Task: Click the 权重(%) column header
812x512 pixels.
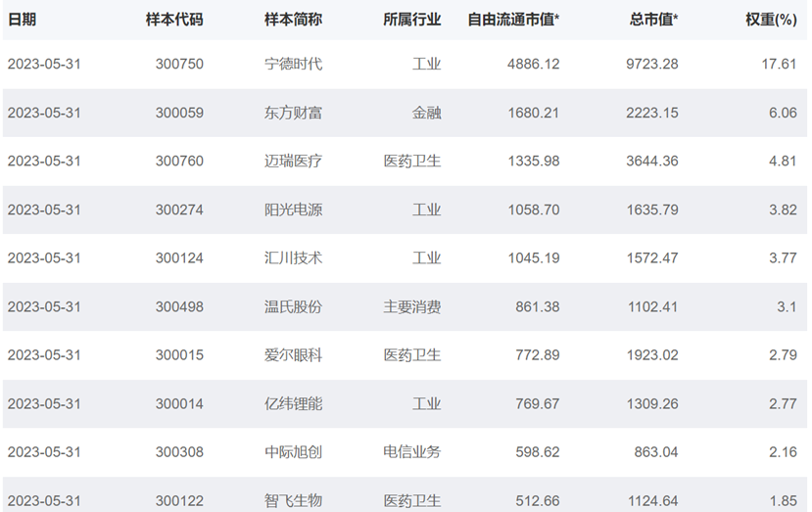Action: coord(771,20)
